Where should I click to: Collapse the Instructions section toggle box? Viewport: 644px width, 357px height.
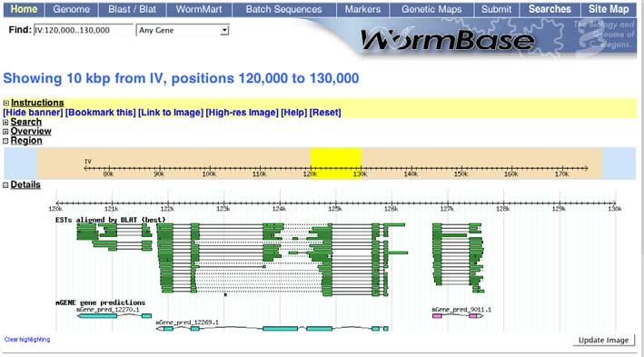[x=5, y=104]
